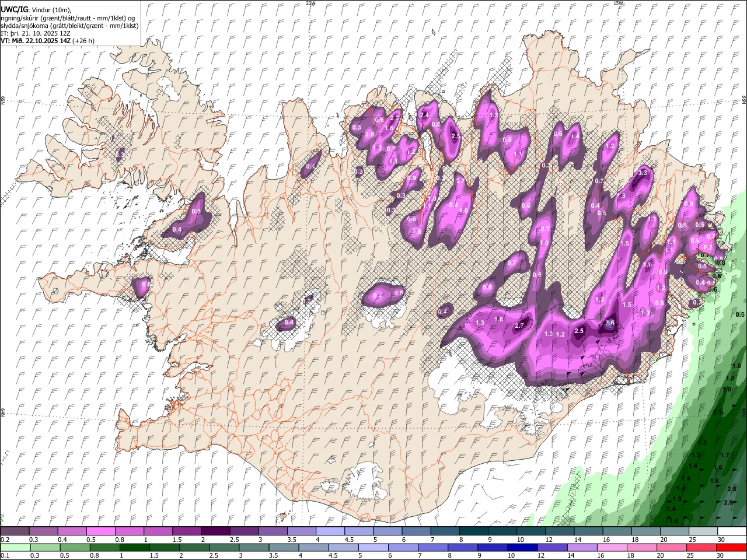This screenshot has height=560, width=747.
Task: Click the 1.9 snowfall value on the map
Action: [647, 264]
